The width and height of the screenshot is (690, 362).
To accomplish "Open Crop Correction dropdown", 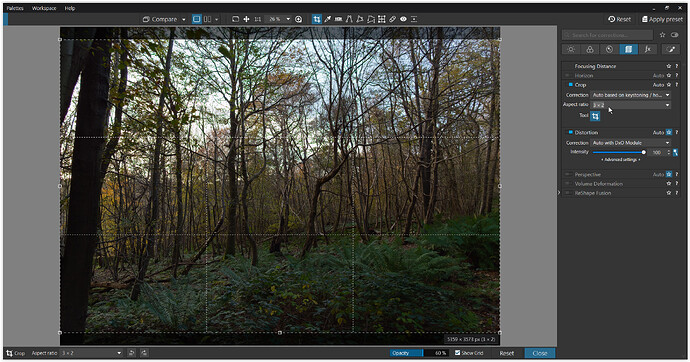I will coord(631,95).
